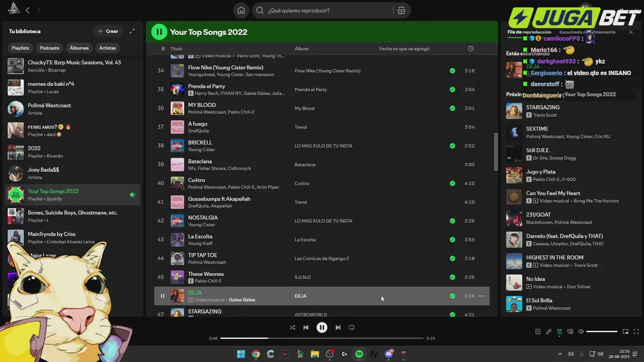Open the Browse icon in search bar
Viewport: 644px width, 362px height.
click(401, 11)
